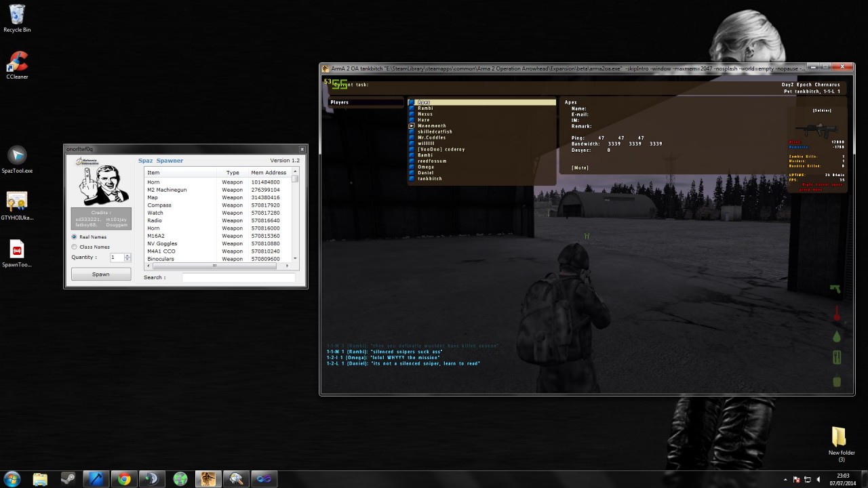
Task: Select player Daniel in the list
Action: [482, 173]
